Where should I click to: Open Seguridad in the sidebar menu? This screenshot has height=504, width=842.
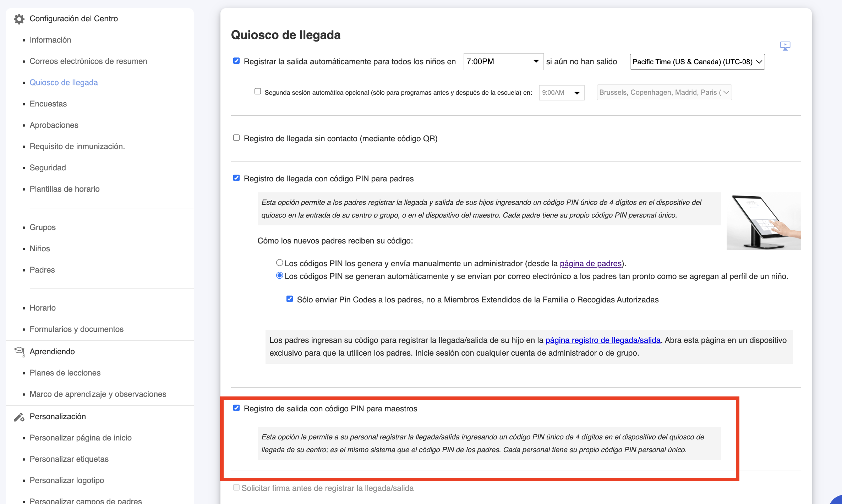(48, 168)
